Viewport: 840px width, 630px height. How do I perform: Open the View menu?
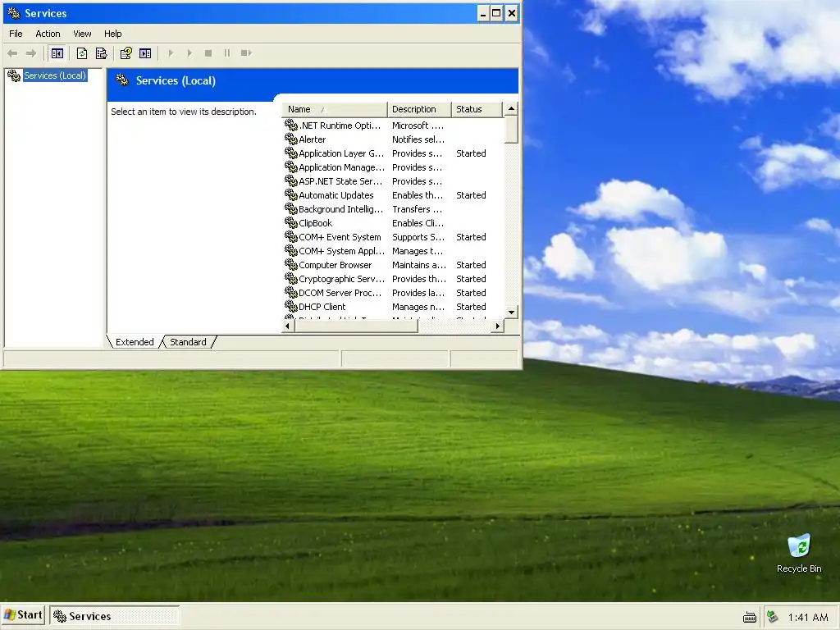click(x=82, y=34)
